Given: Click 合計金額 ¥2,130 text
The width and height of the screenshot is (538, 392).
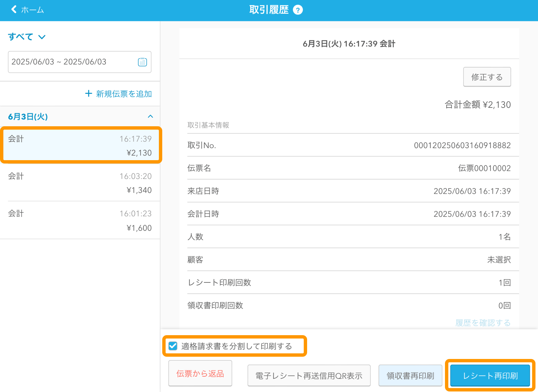Looking at the screenshot, I should 478,105.
